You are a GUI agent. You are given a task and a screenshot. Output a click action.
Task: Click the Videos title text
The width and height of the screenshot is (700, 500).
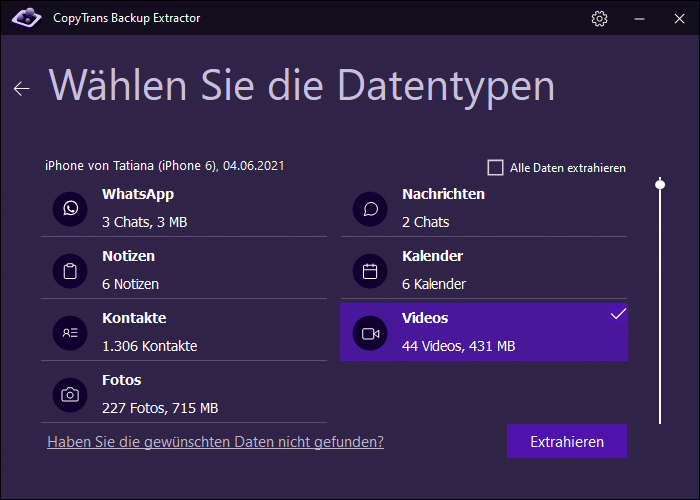click(x=425, y=318)
